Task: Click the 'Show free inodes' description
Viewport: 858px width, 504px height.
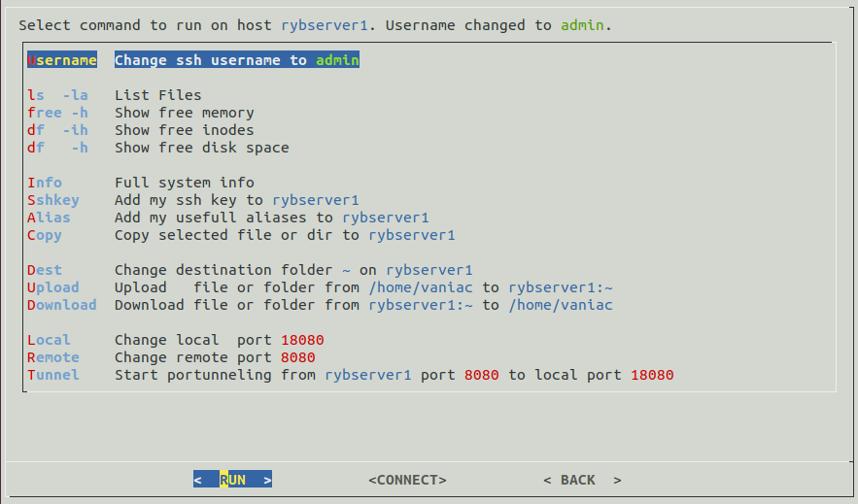Action: (185, 130)
